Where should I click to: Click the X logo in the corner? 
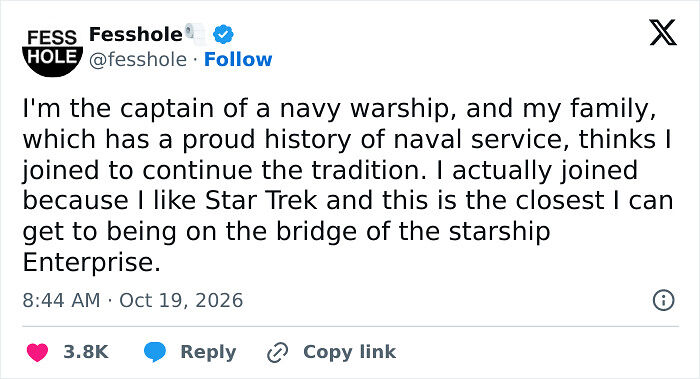663,33
